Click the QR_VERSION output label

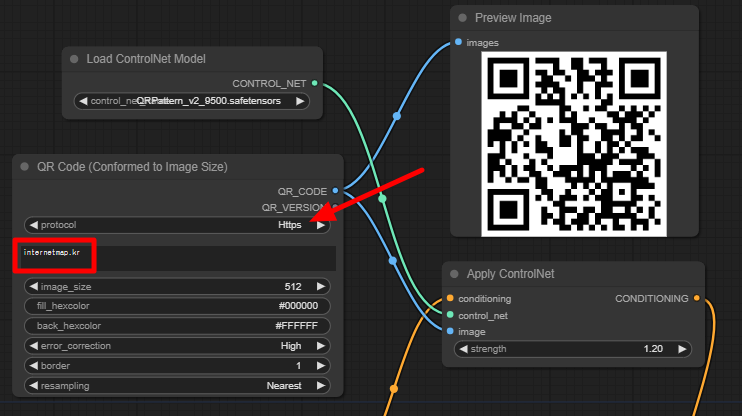294,207
